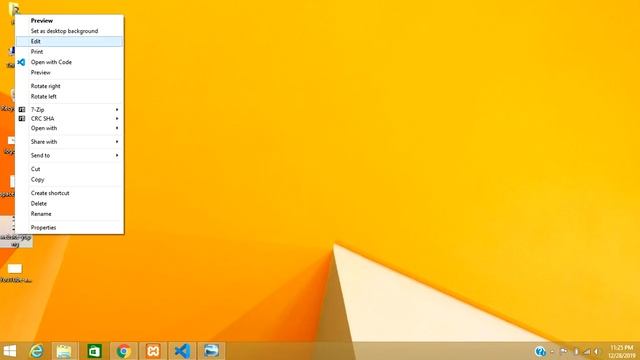Launch Google Chrome from the taskbar

[123, 351]
